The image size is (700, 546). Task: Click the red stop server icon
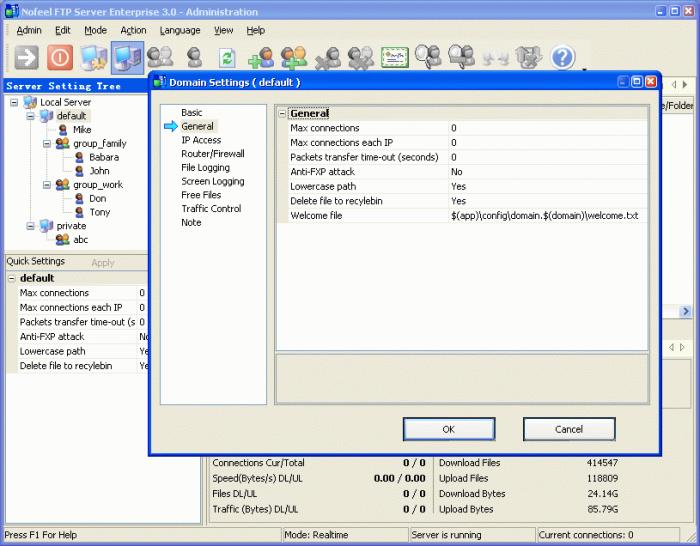coord(60,58)
